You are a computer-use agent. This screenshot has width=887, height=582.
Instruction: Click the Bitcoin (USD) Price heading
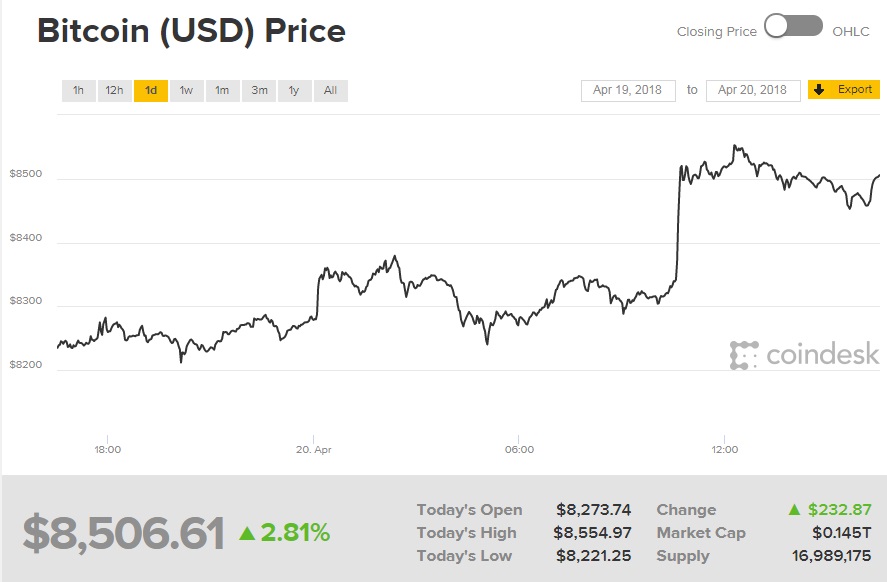(190, 31)
